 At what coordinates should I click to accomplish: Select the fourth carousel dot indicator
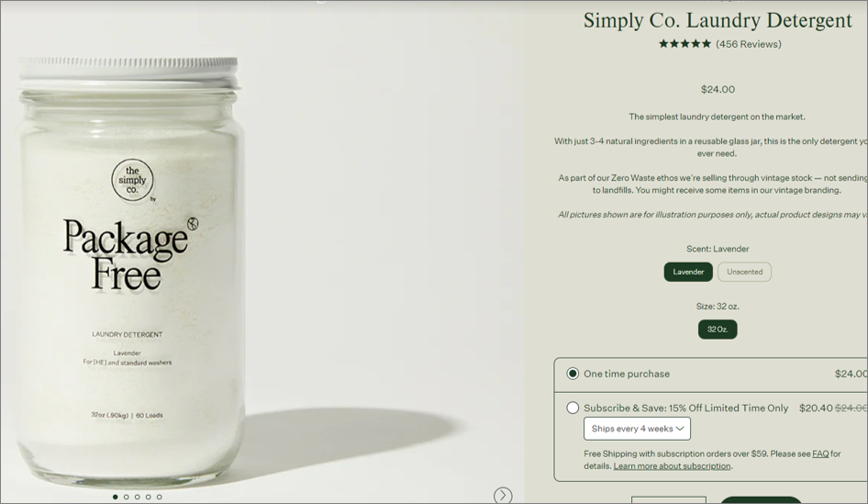pos(149,497)
